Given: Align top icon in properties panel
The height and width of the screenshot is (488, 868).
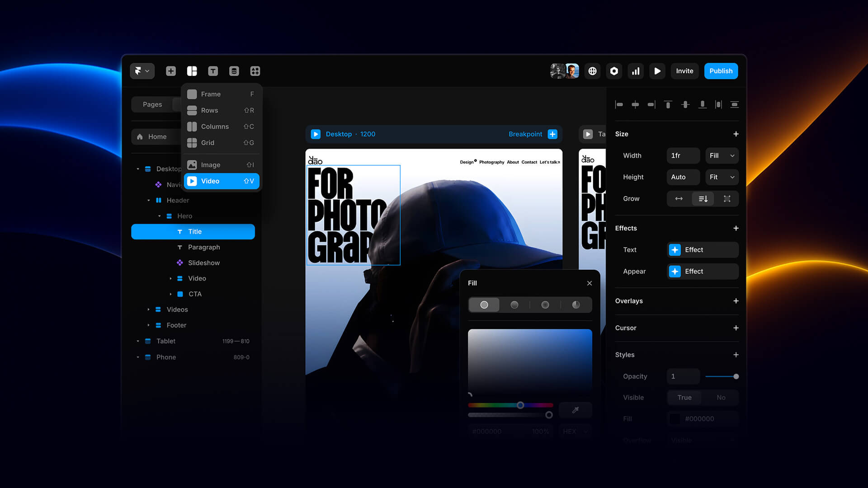Looking at the screenshot, I should [668, 104].
